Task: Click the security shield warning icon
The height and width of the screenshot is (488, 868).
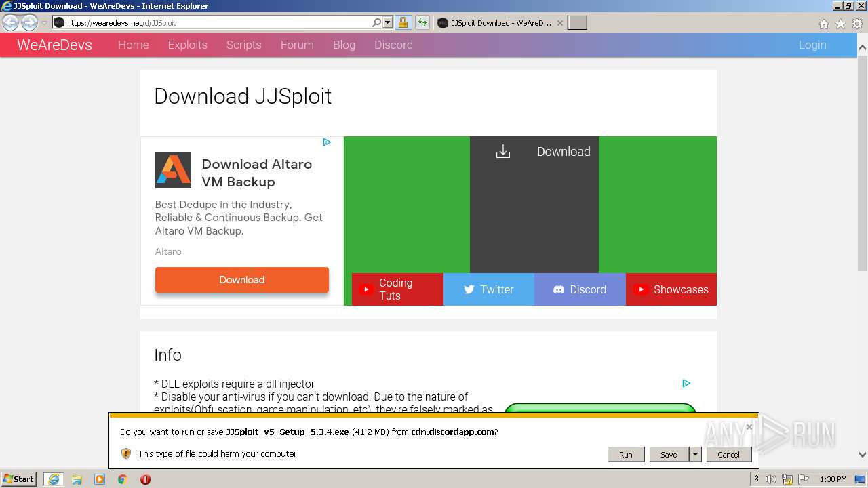Action: click(x=125, y=453)
